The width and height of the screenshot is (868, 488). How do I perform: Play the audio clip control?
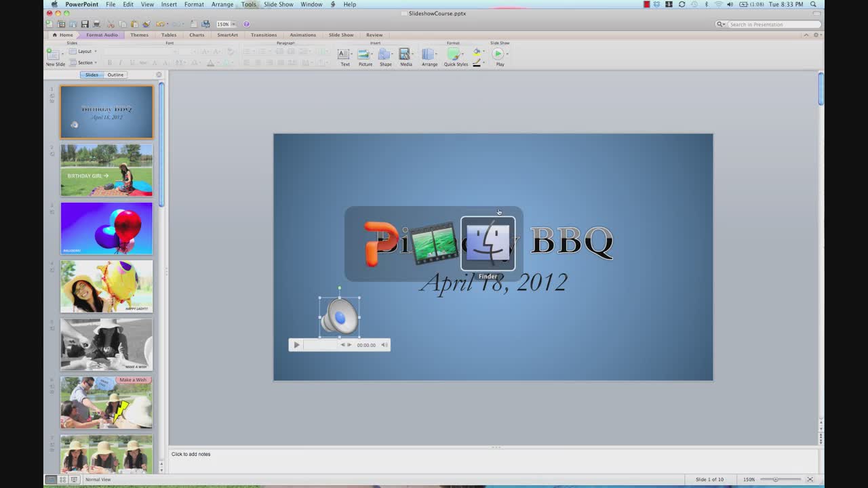click(x=296, y=345)
